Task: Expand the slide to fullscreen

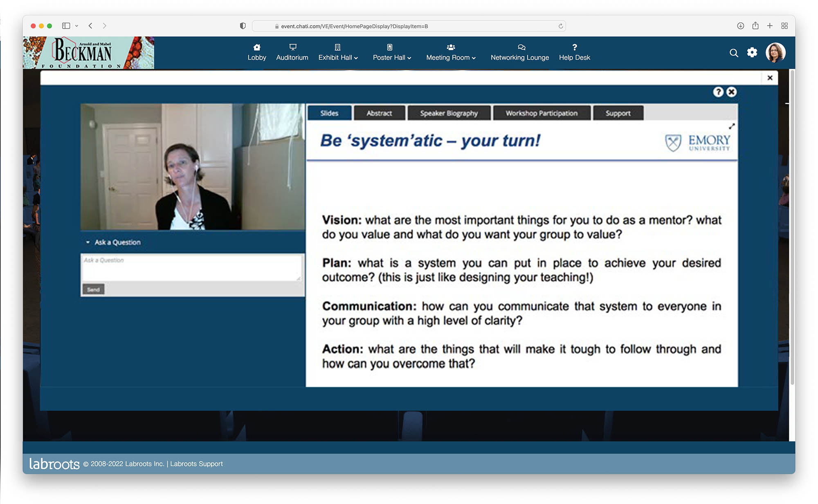Action: (732, 126)
